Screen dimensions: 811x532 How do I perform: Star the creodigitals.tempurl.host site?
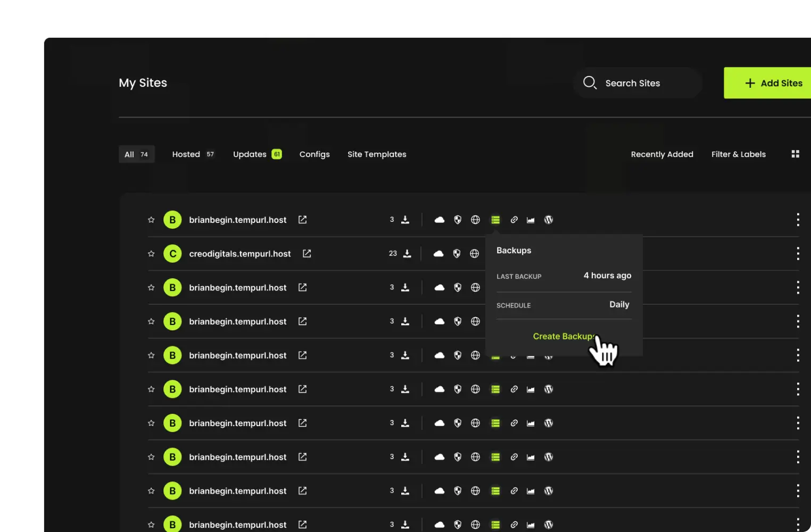tap(151, 254)
